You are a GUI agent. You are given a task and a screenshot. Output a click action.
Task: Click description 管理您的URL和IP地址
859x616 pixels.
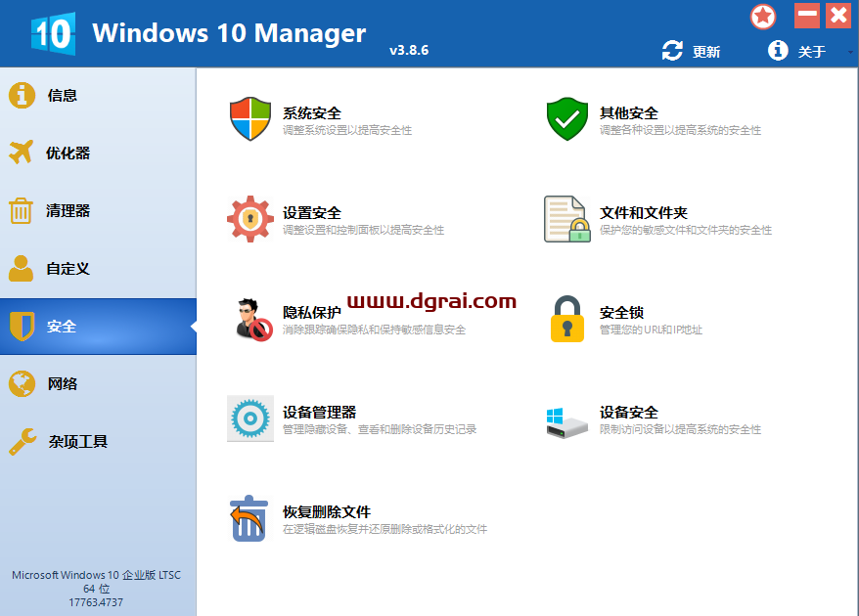click(651, 330)
